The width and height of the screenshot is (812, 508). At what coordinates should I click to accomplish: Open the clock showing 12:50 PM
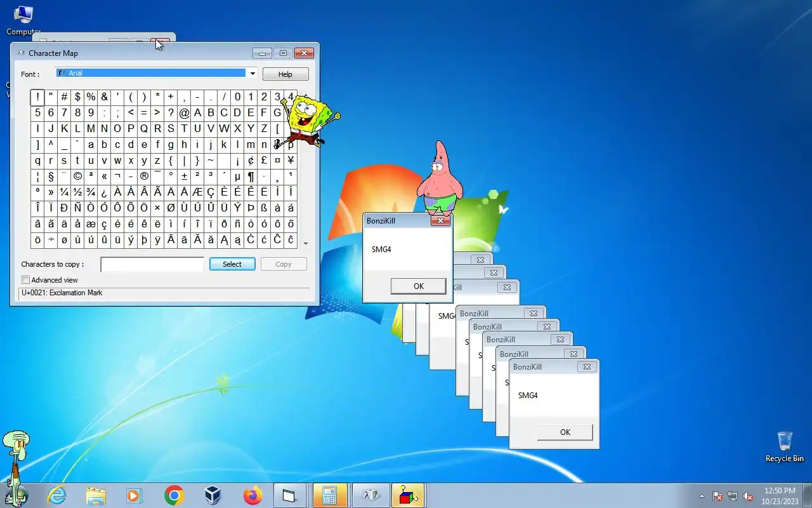(780, 496)
